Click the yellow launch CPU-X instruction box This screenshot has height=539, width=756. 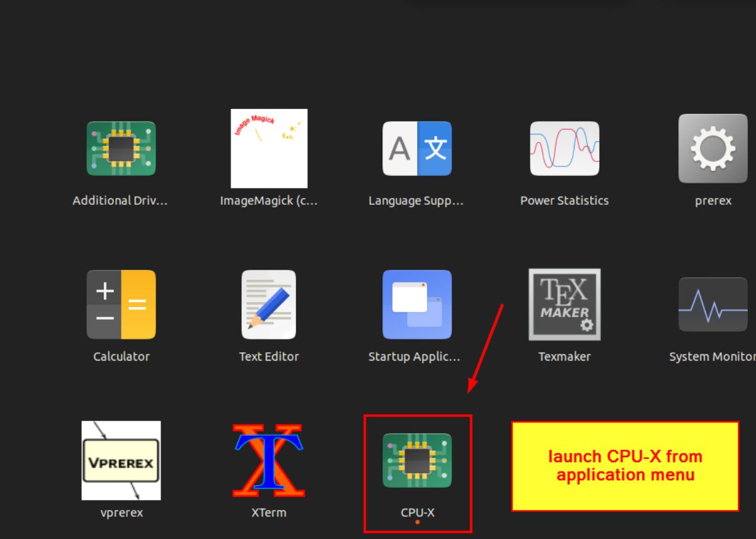(624, 465)
